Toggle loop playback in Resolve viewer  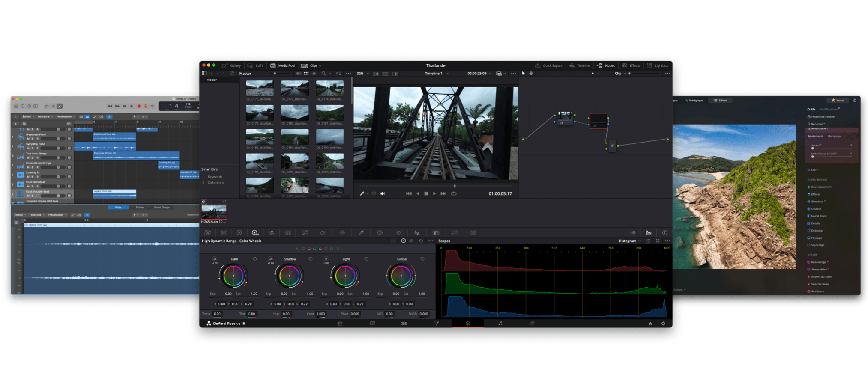click(x=454, y=194)
